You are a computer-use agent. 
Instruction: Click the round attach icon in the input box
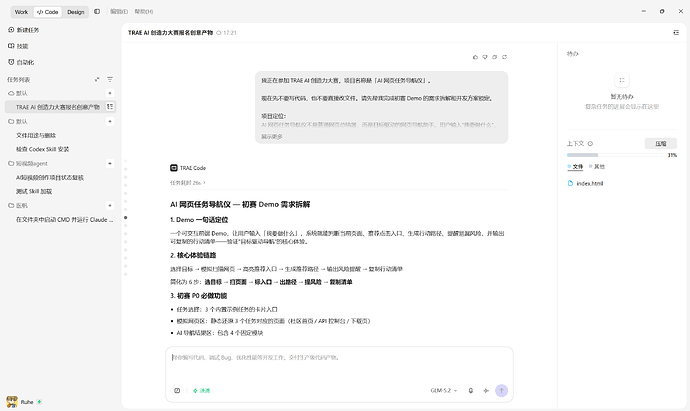click(x=177, y=390)
